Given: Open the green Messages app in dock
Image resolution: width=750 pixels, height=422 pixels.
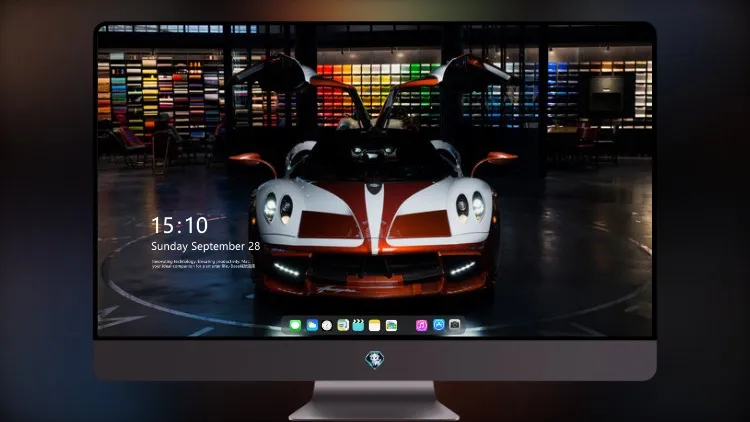Looking at the screenshot, I should 295,325.
